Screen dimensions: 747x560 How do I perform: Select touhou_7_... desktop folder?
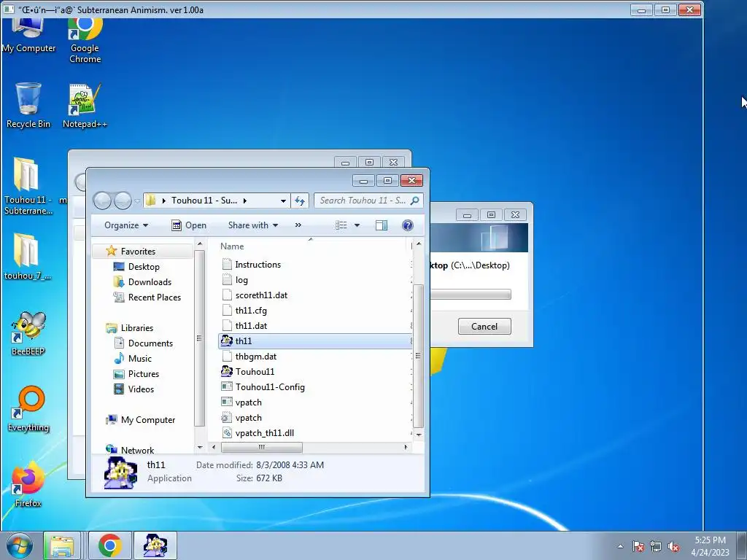pyautogui.click(x=27, y=257)
